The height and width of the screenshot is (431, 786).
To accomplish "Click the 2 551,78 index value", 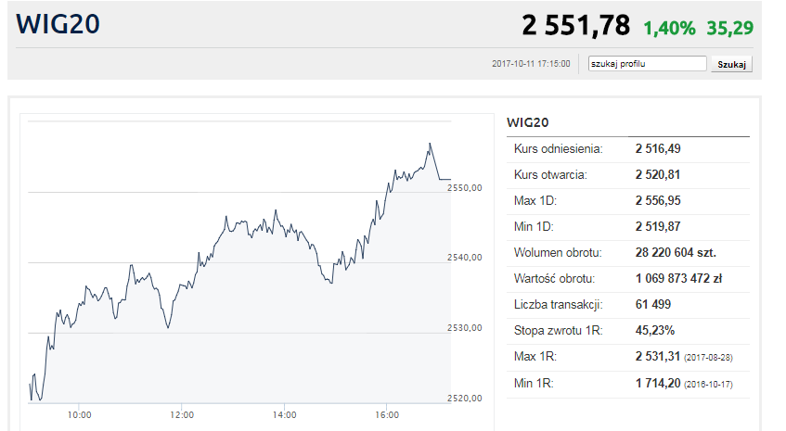I will (x=575, y=25).
